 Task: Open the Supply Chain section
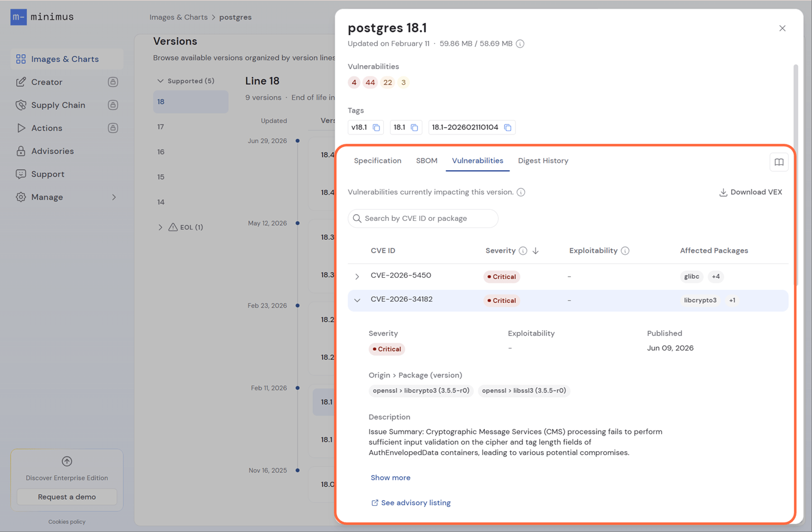(58, 105)
